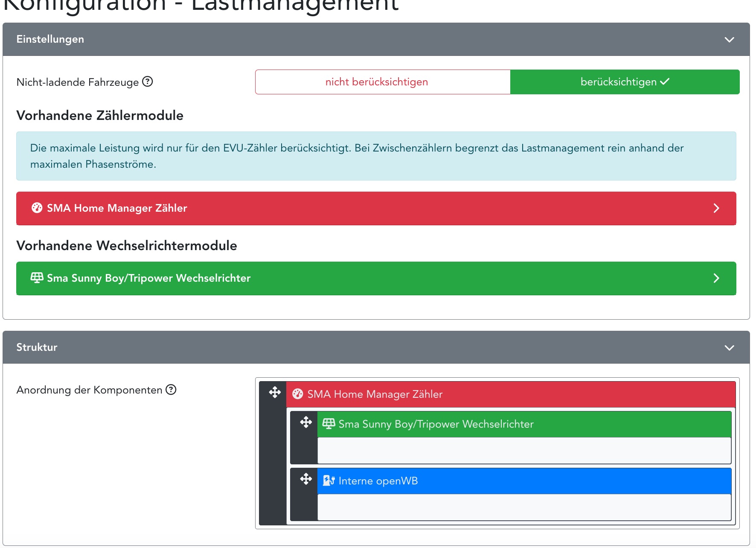This screenshot has height=548, width=756.
Task: Click the Struktur header title
Action: click(x=37, y=347)
